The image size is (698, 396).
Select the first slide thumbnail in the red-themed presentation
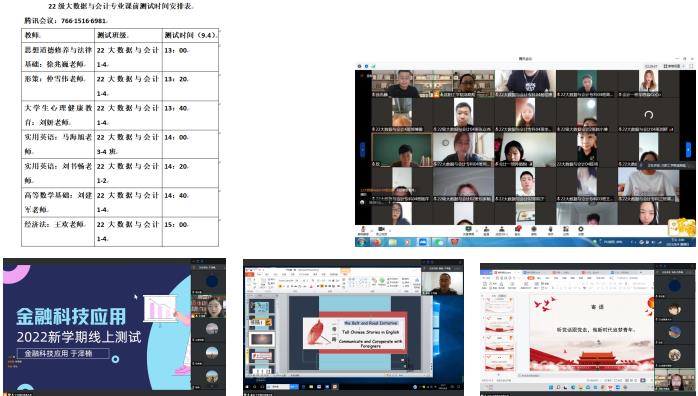(x=498, y=305)
